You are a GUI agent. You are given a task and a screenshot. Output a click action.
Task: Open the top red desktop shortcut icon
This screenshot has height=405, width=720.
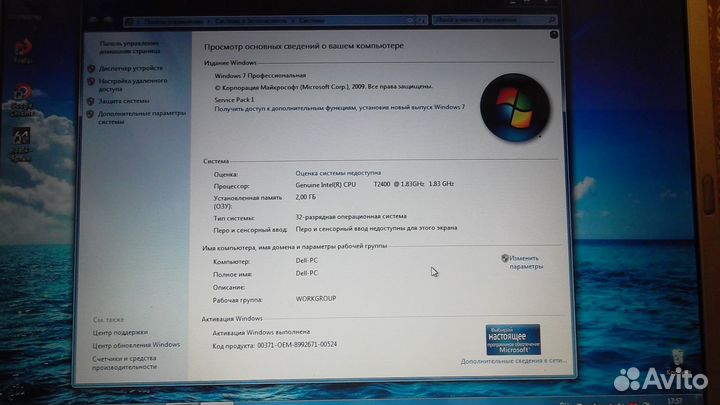point(23,51)
